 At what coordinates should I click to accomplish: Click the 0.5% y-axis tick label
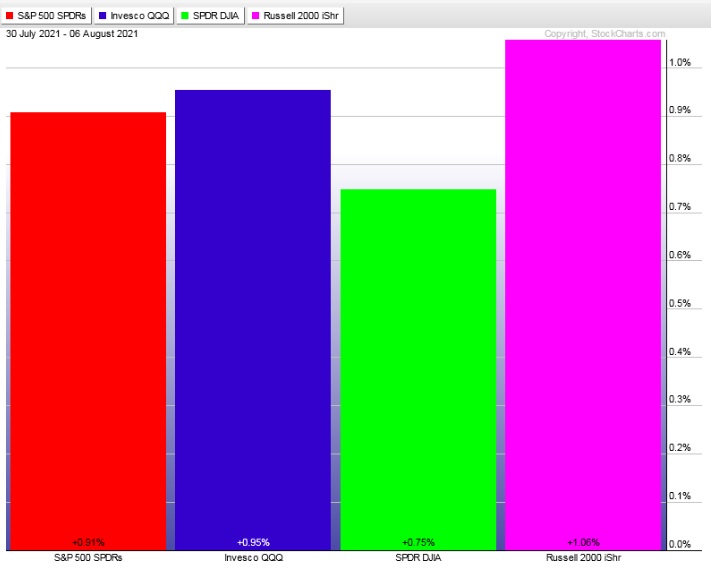pos(680,303)
